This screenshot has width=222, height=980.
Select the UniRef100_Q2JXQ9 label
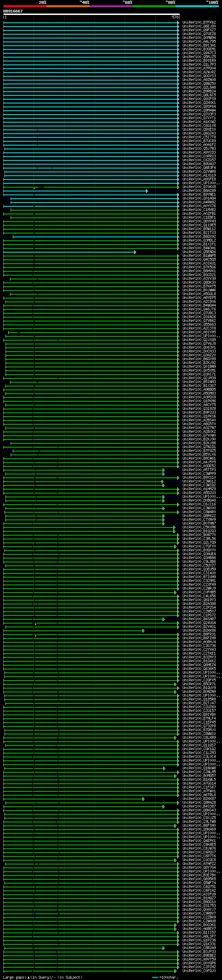pos(199,340)
